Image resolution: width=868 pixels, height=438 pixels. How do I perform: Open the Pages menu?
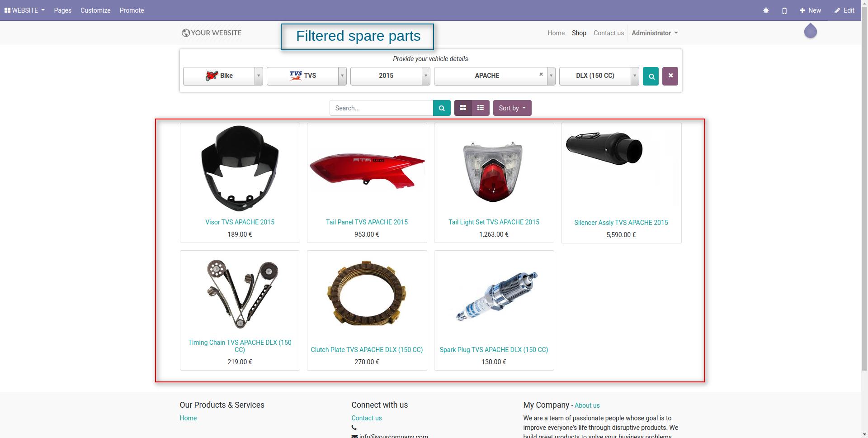62,10
